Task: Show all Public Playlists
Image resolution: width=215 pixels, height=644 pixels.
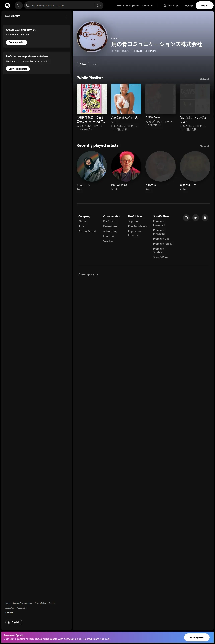Action: tap(204, 79)
